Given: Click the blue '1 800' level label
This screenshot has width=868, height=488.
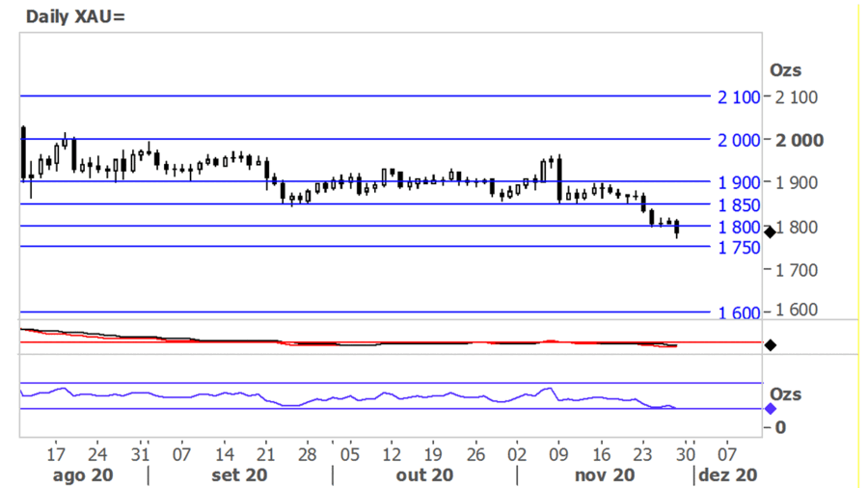Looking at the screenshot, I should tap(739, 227).
